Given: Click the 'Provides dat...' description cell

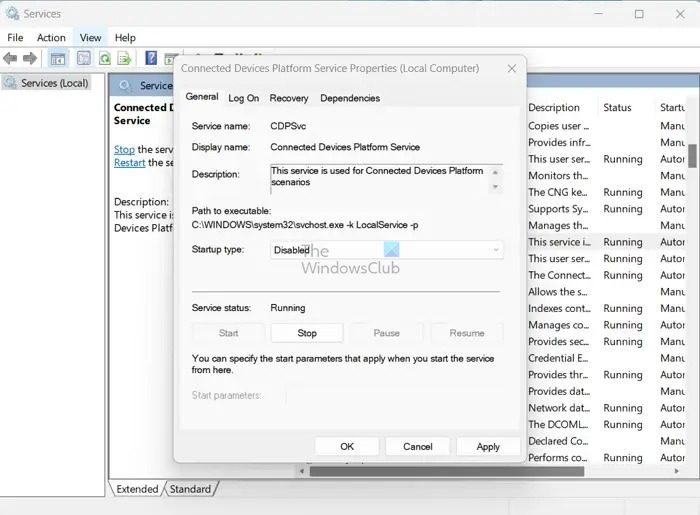Looking at the screenshot, I should 558,391.
